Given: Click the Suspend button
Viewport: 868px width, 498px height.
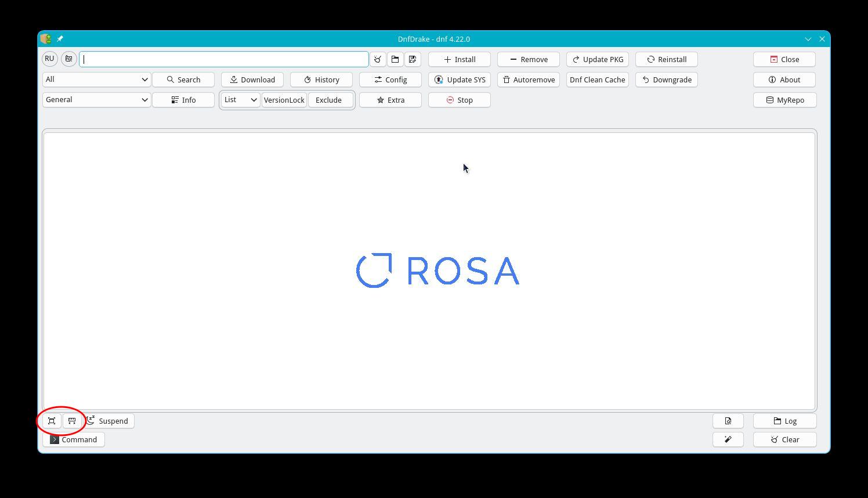Looking at the screenshot, I should point(109,421).
